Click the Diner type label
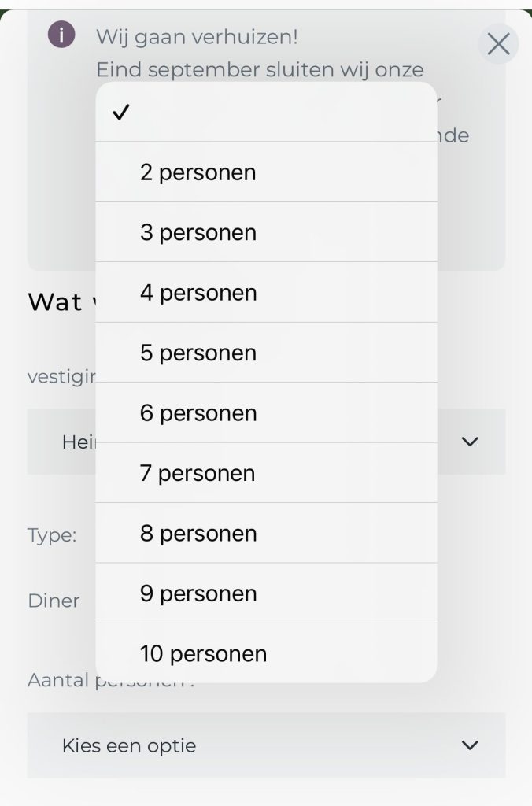 54,601
